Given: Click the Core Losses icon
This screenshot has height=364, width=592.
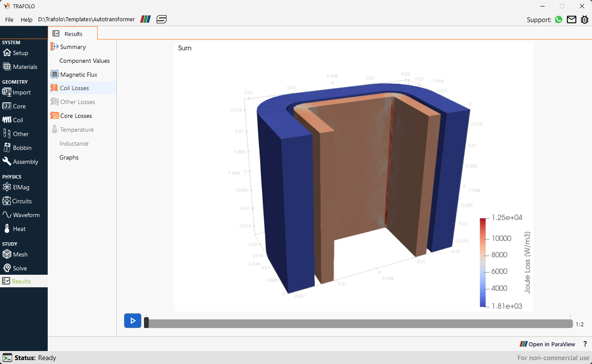Looking at the screenshot, I should (x=55, y=116).
